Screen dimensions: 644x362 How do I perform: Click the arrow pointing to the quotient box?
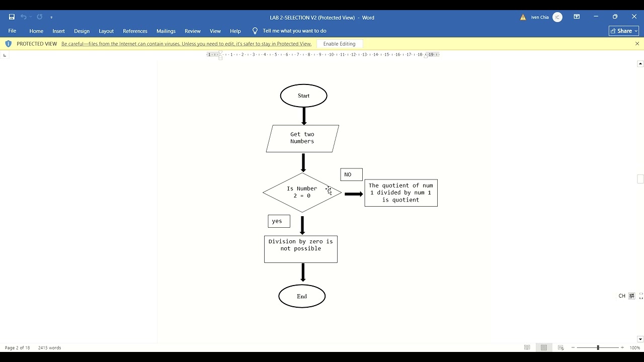[354, 194]
